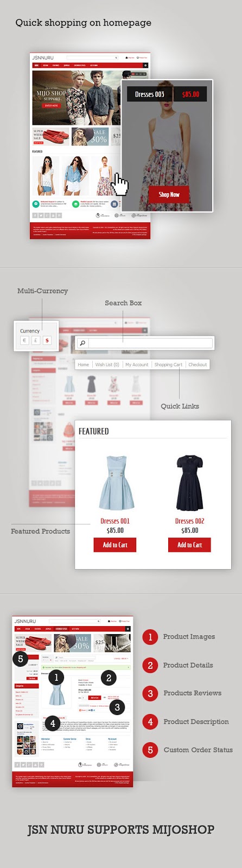Select the Euro currency icon
The width and height of the screenshot is (242, 868).
[x=24, y=341]
